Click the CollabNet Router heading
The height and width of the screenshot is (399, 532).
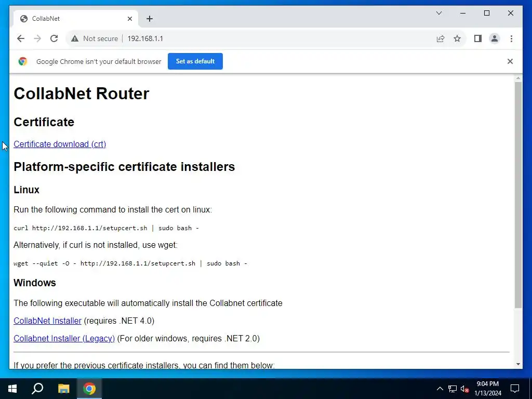(x=82, y=94)
